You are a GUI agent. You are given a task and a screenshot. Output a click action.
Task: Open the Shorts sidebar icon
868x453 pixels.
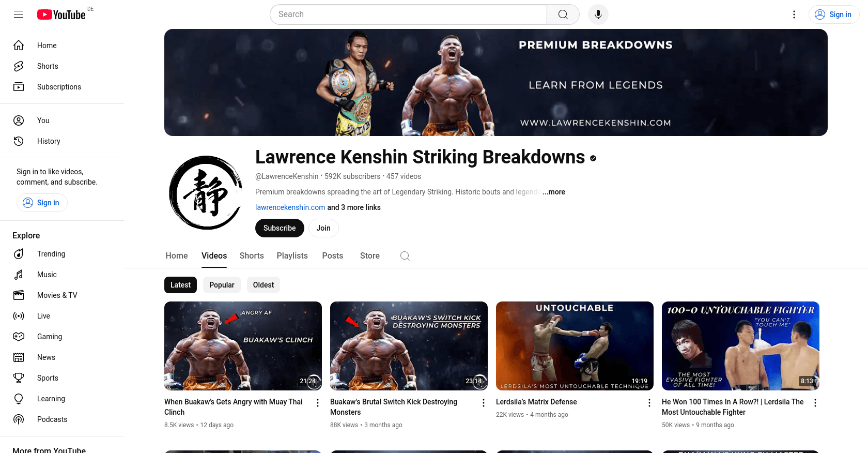tap(19, 66)
